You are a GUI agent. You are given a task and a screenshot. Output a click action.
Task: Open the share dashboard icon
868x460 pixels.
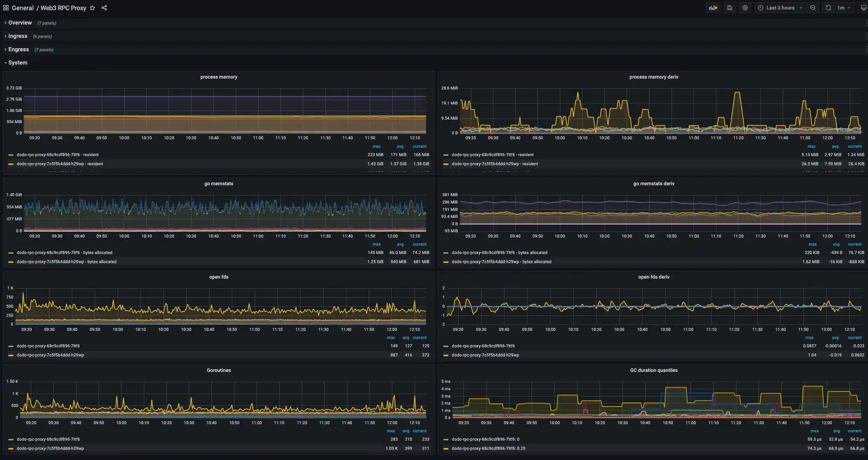tap(104, 7)
